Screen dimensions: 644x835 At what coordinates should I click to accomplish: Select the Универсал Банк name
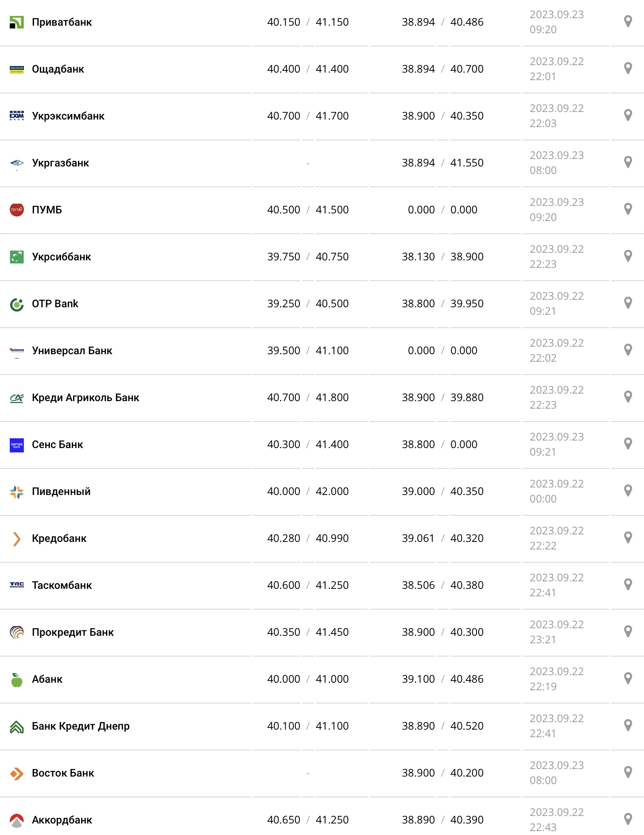72,351
